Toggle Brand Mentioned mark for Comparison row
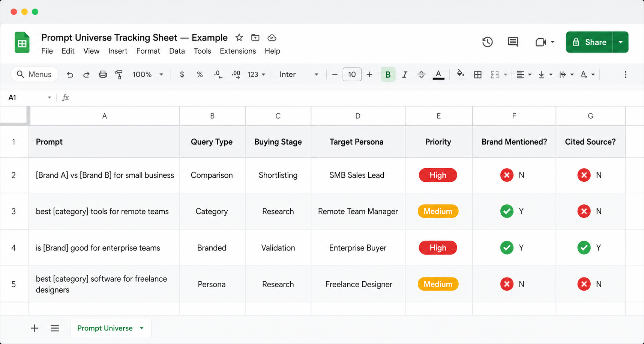This screenshot has height=344, width=644. [507, 175]
